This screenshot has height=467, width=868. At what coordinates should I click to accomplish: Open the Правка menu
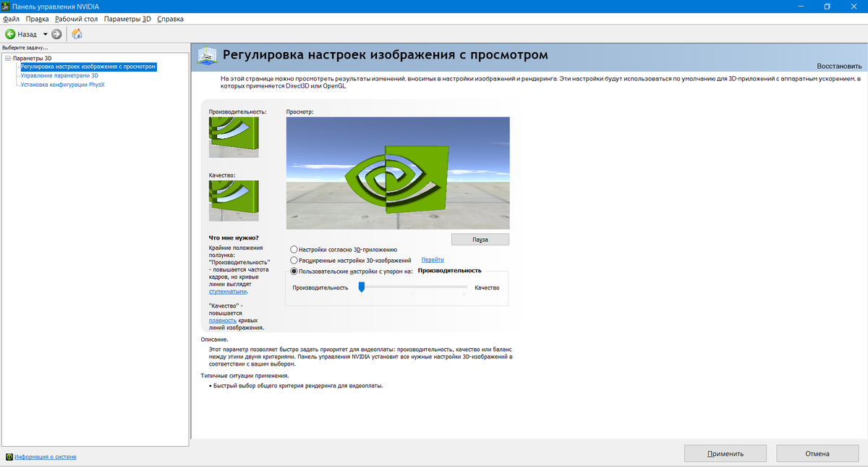tap(37, 19)
